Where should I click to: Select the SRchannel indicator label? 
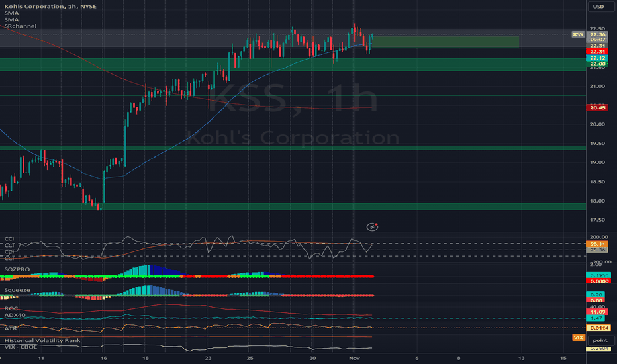[x=21, y=26]
